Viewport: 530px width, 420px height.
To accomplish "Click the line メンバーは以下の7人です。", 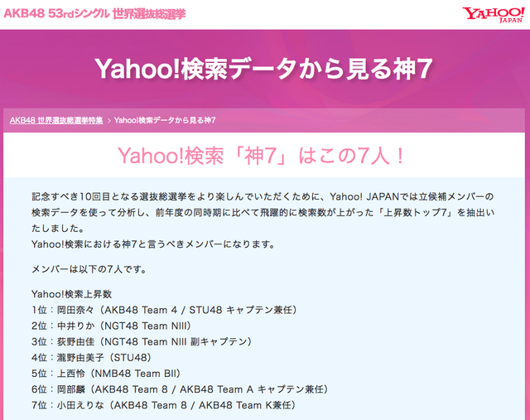I will click(89, 269).
